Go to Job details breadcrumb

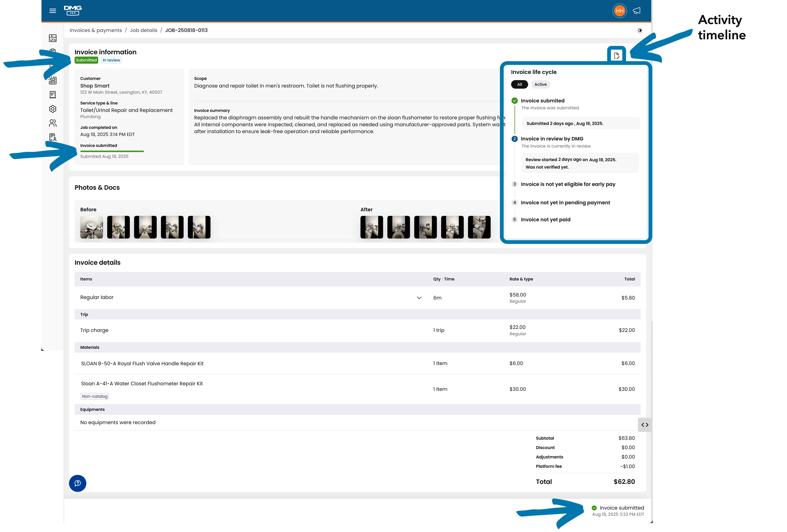click(144, 30)
